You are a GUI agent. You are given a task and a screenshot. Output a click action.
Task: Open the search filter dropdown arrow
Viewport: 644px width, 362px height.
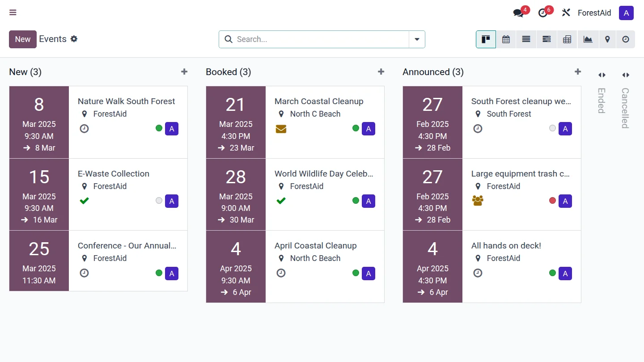417,39
